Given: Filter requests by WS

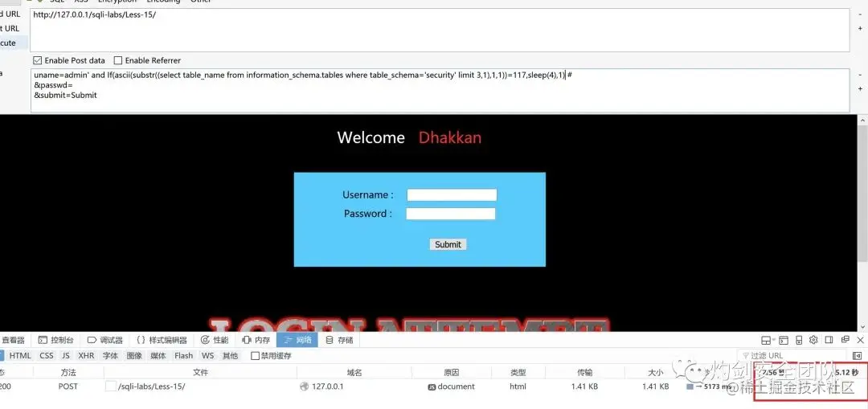Looking at the screenshot, I should [207, 356].
